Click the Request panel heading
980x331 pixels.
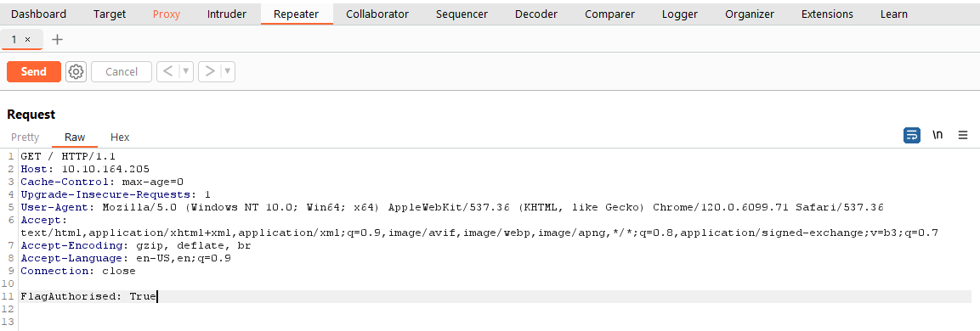click(x=31, y=115)
